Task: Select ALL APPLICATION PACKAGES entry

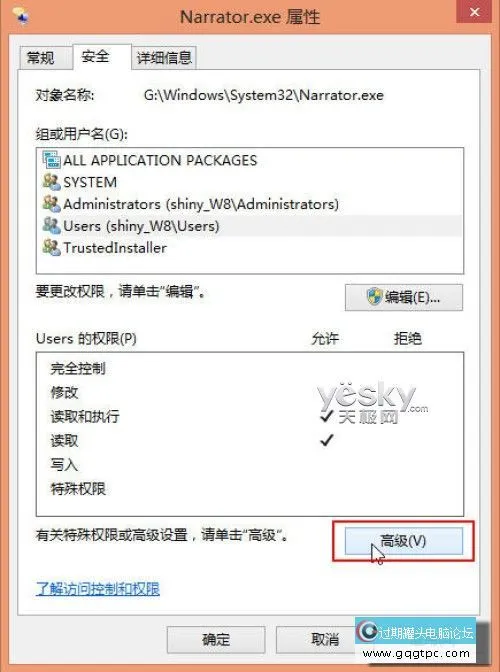Action: (x=250, y=160)
